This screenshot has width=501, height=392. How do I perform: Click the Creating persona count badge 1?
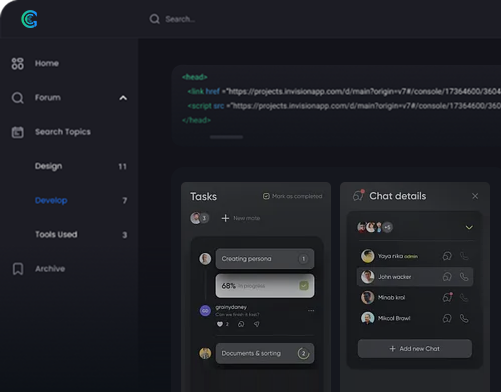(x=303, y=259)
